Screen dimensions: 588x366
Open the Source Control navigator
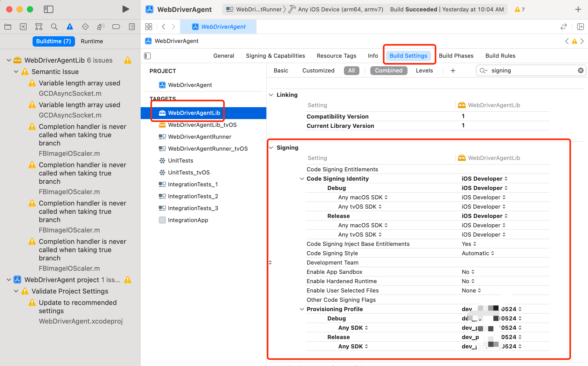[x=23, y=27]
